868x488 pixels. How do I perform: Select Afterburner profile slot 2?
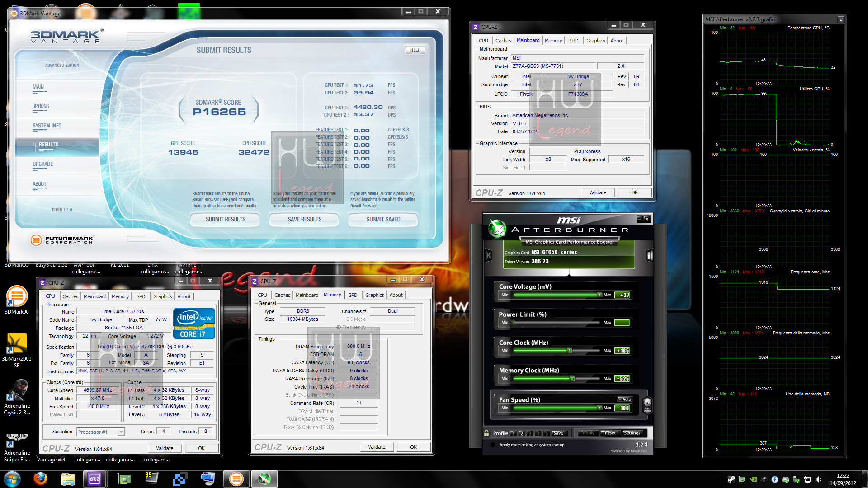point(521,433)
